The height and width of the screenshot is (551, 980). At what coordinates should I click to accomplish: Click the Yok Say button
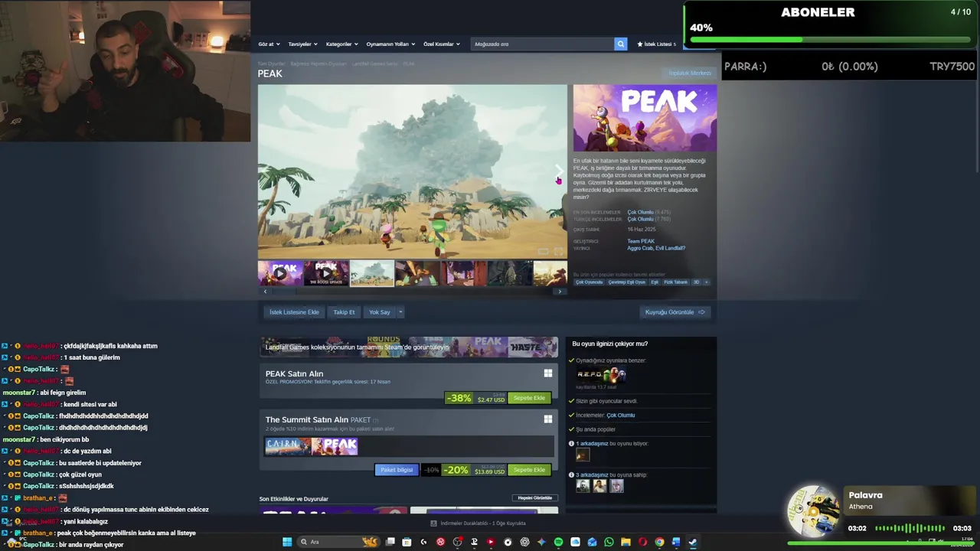(x=380, y=312)
